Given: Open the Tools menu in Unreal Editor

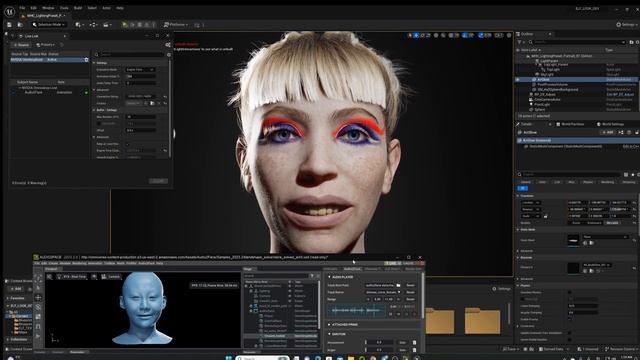Looking at the screenshot, I should (64, 8).
